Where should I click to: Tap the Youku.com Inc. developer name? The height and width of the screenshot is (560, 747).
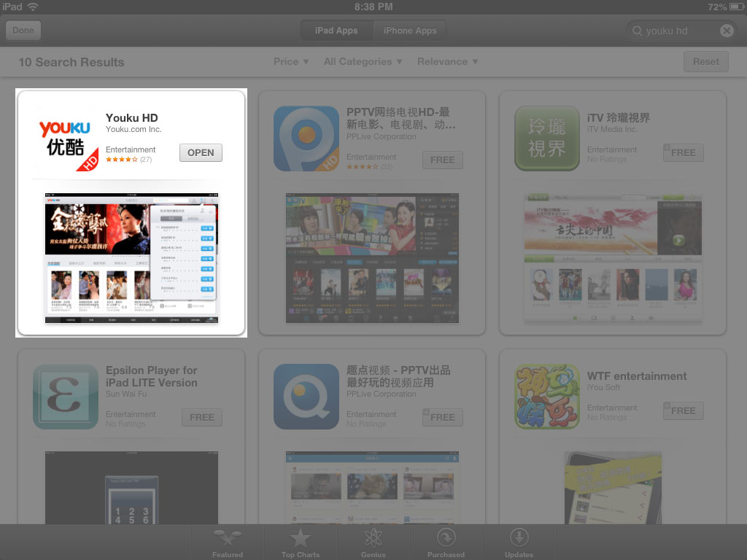[x=133, y=129]
